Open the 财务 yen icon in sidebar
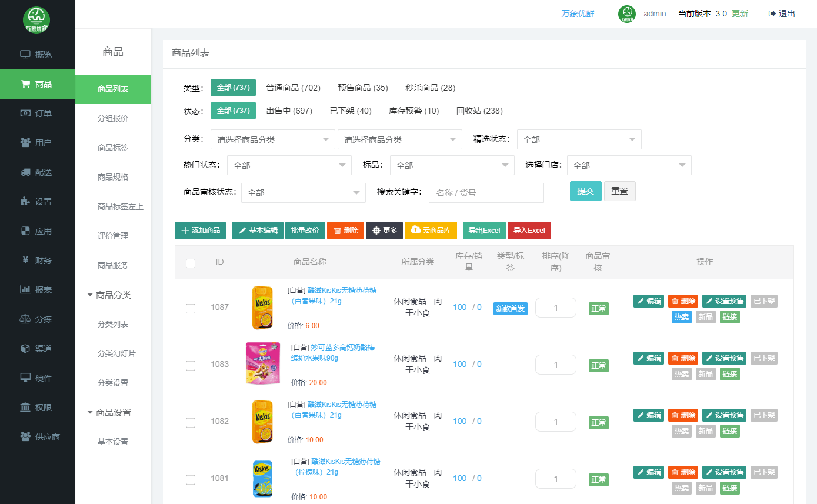This screenshot has height=504, width=817. tap(25, 261)
